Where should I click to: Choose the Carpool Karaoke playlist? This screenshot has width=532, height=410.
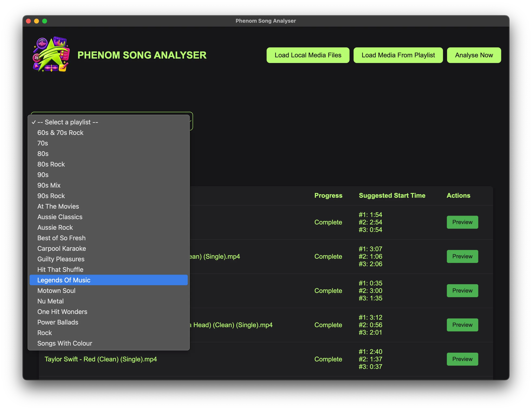(x=109, y=248)
